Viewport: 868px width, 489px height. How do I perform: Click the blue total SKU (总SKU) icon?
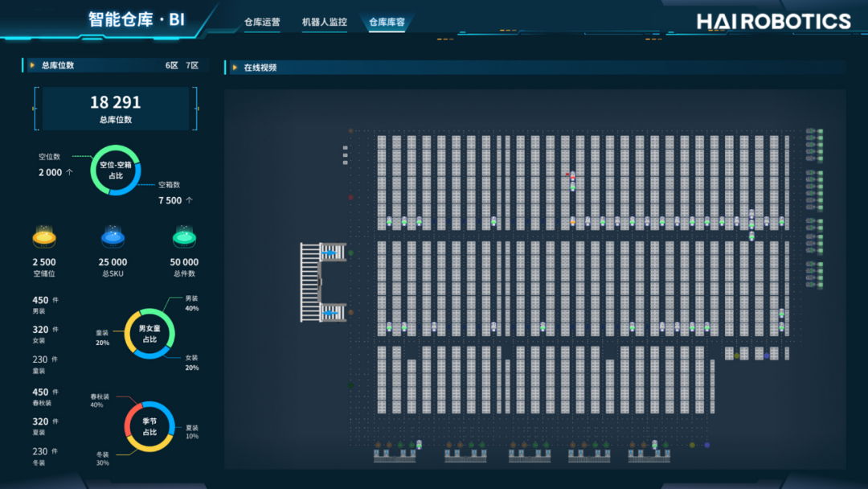113,237
